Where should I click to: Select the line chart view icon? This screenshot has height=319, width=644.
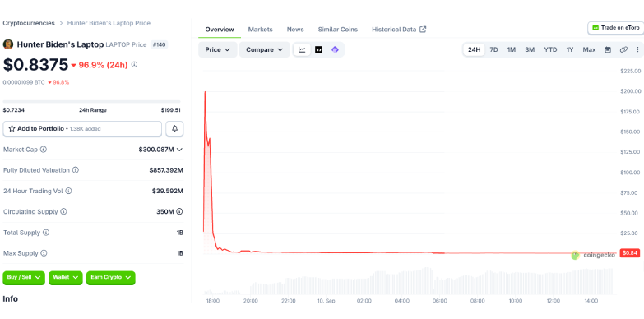[x=302, y=49]
